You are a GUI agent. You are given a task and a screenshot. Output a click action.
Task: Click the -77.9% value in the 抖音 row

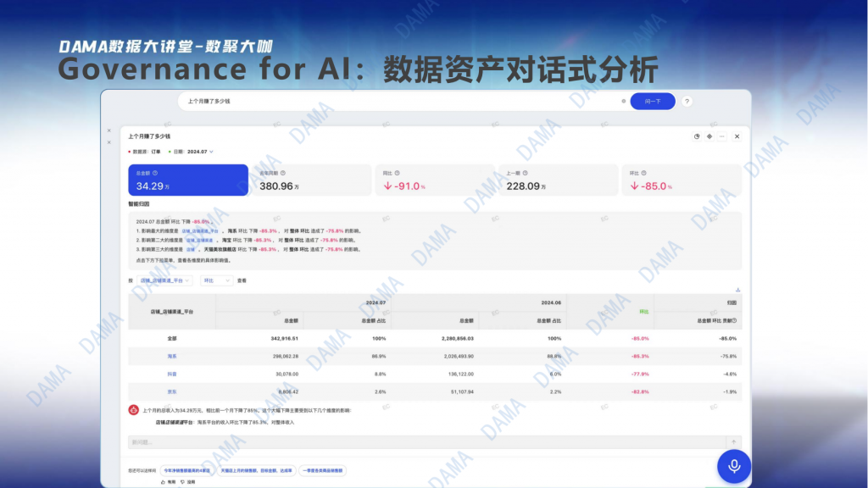(x=641, y=374)
